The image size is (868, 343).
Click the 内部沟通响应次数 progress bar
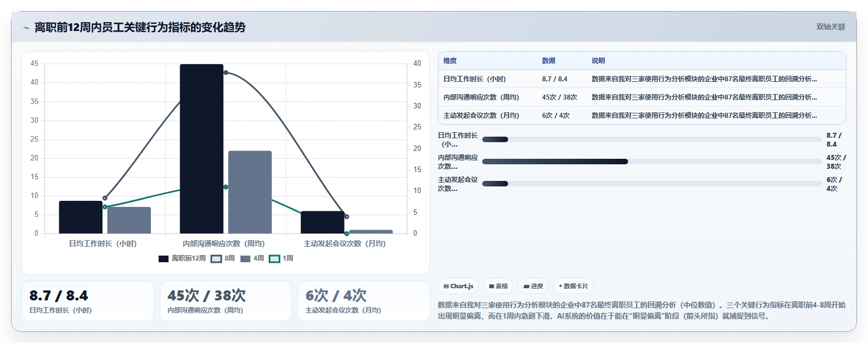(x=652, y=162)
